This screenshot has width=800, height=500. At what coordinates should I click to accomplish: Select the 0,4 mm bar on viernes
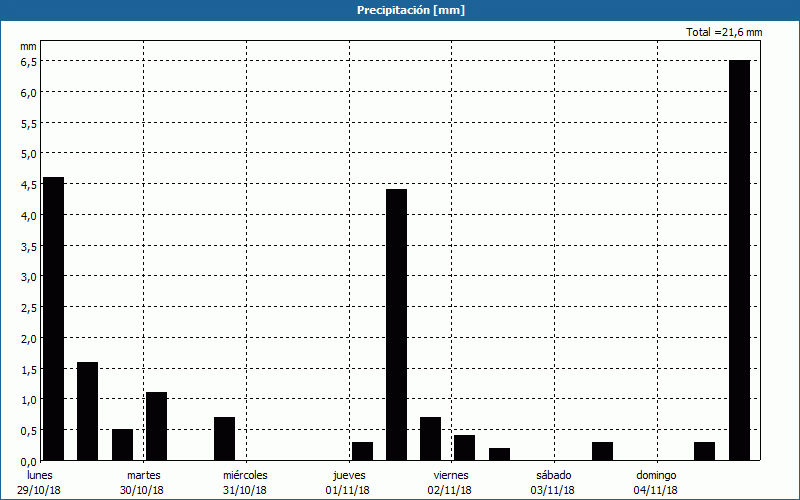click(465, 448)
